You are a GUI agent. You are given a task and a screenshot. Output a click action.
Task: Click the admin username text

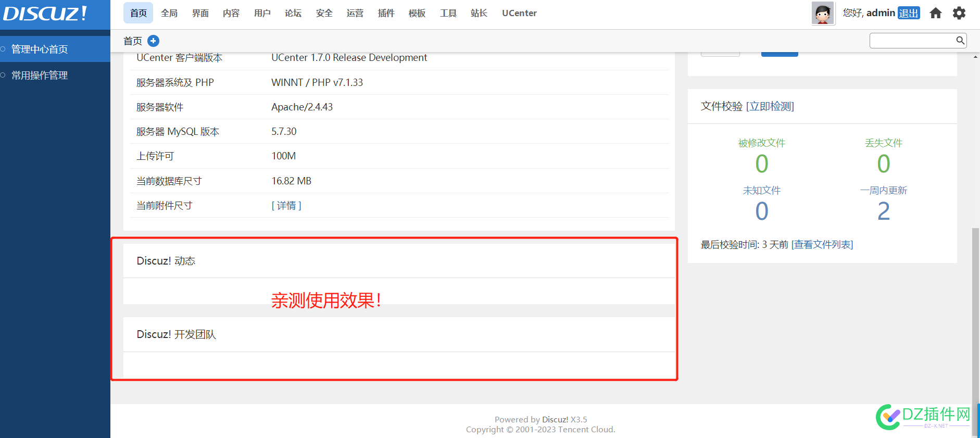tap(881, 13)
